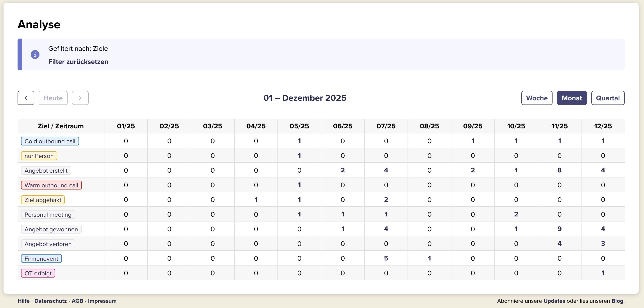Viewport: 644px width, 308px height.
Task: Select the Monat view
Action: pos(571,98)
